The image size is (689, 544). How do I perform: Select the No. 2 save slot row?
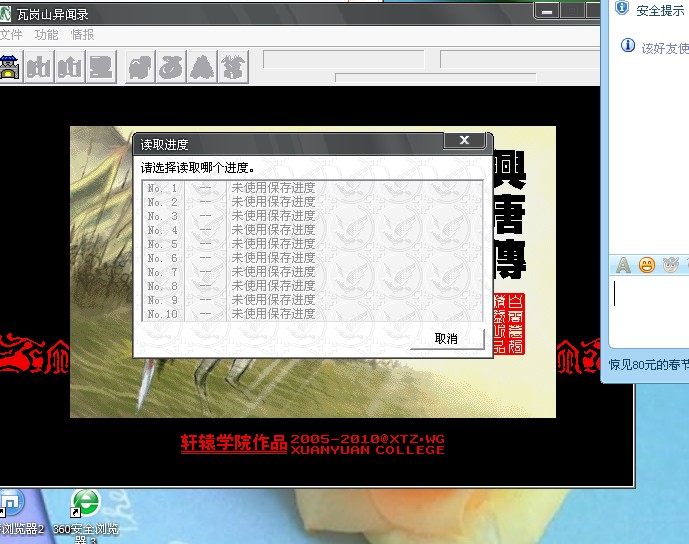coord(312,202)
